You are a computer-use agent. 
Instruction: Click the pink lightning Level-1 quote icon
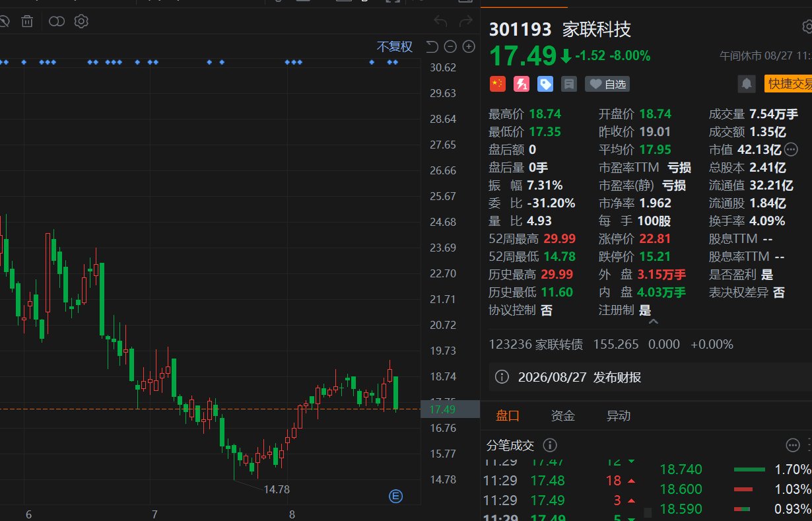(522, 84)
